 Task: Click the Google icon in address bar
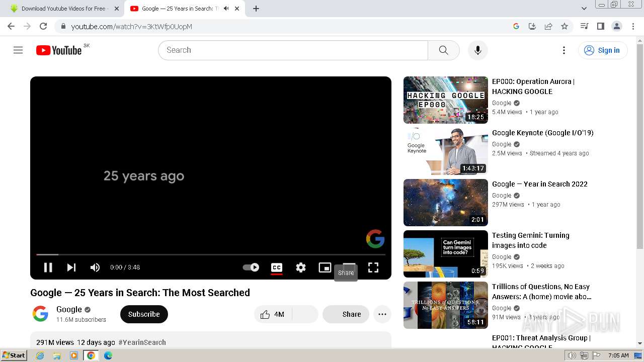(x=516, y=26)
